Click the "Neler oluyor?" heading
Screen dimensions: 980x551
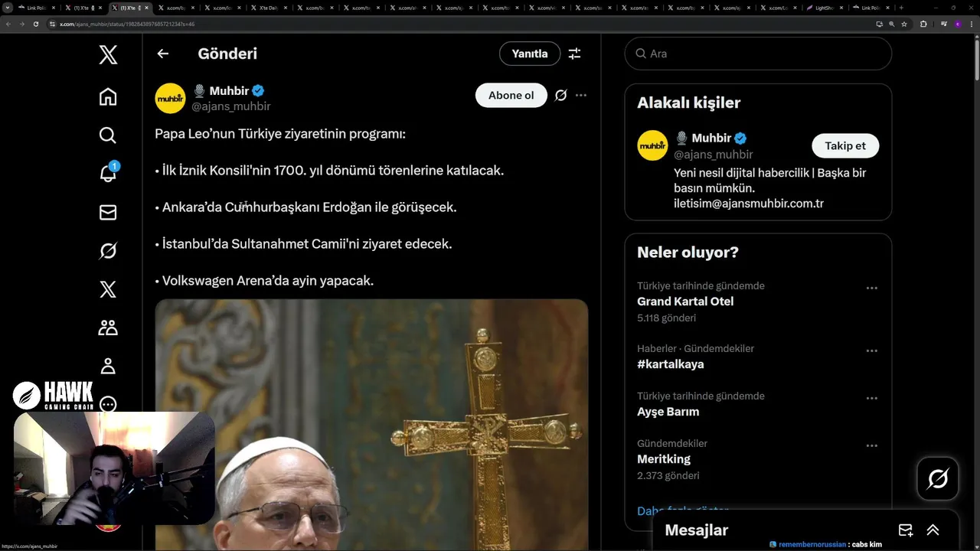tap(688, 252)
